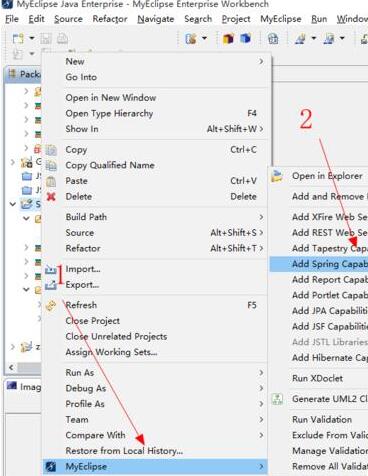Click the red Delete X icon
Screen dimensions: 368x476
click(x=51, y=197)
